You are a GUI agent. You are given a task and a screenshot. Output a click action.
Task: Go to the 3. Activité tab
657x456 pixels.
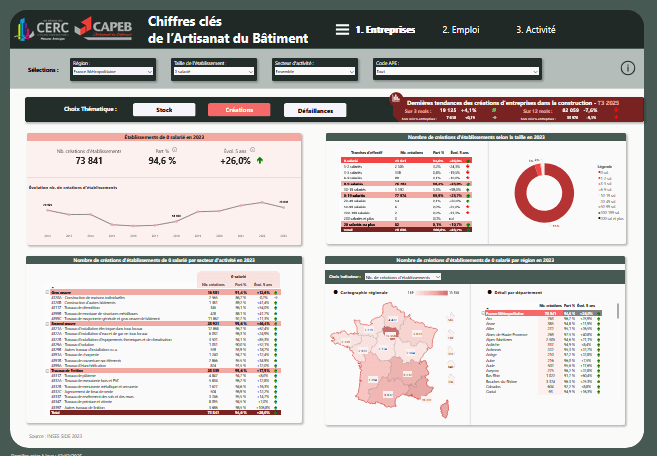click(536, 30)
